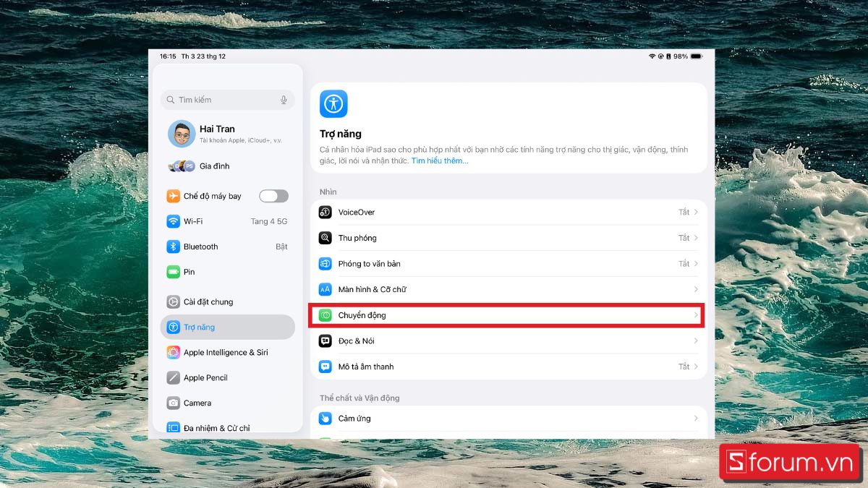The height and width of the screenshot is (488, 868).
Task: Click the green Chuyển động icon
Action: [325, 315]
